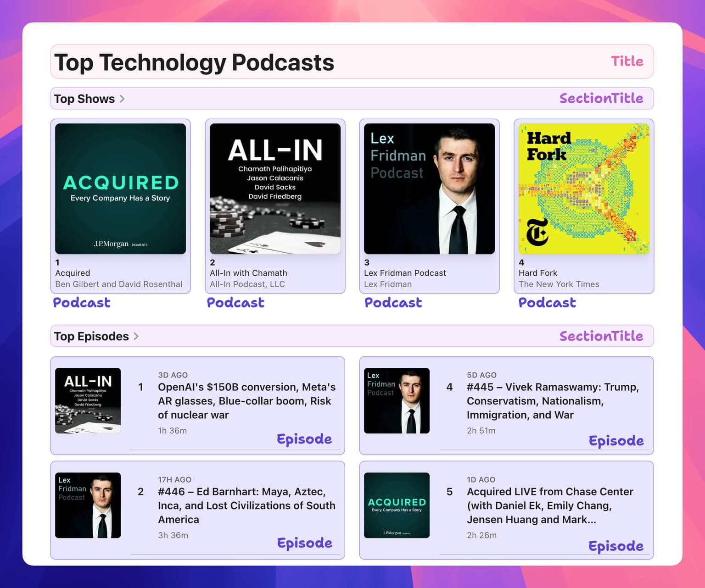The height and width of the screenshot is (588, 705).
Task: Open the All-In thumbnail for the OpenAI episode
Action: 88,400
